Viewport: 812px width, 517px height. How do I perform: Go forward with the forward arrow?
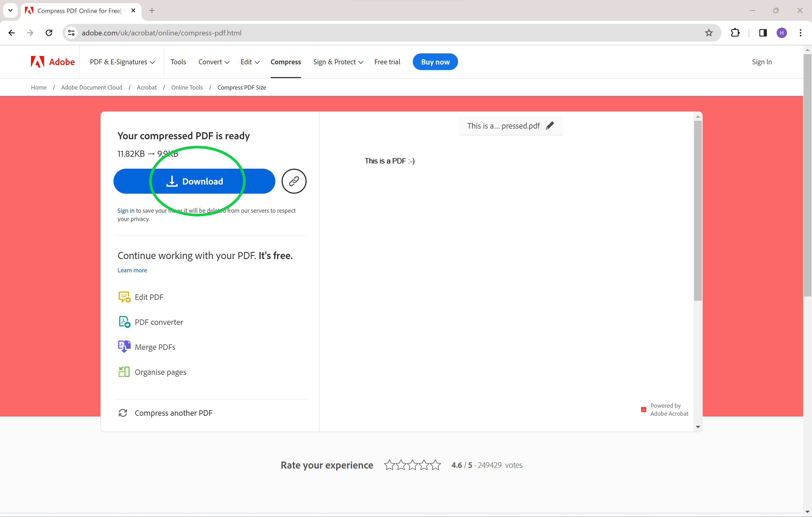30,33
